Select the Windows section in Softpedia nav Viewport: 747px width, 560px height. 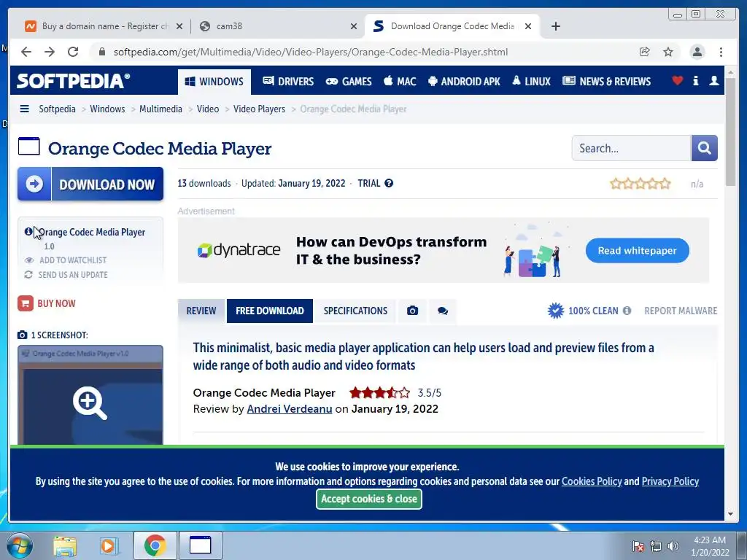click(x=214, y=82)
